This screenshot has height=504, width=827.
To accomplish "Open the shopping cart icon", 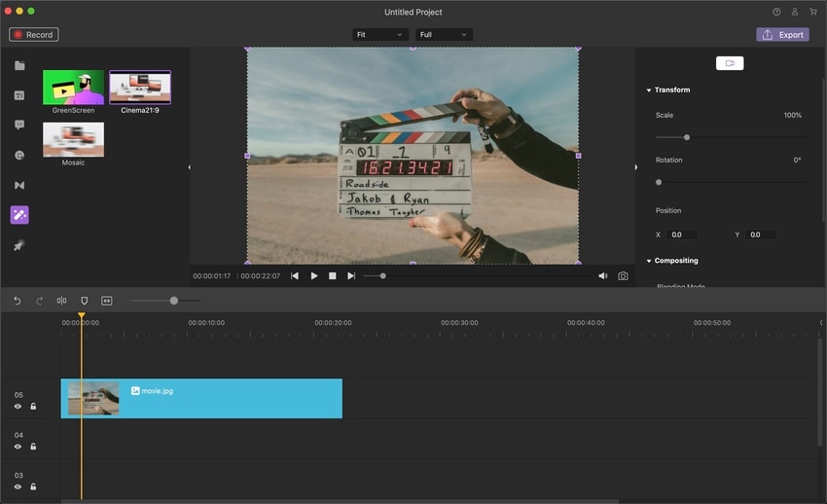I will [812, 12].
